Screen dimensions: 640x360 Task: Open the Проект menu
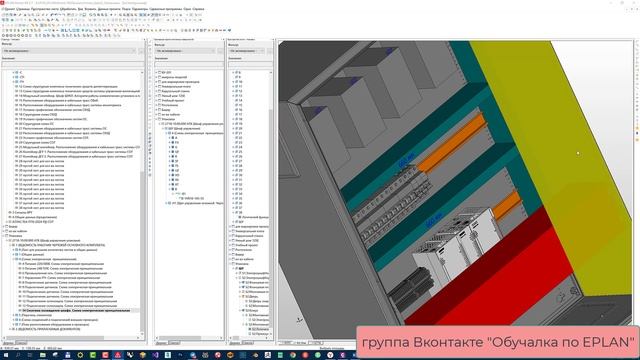pyautogui.click(x=9, y=9)
